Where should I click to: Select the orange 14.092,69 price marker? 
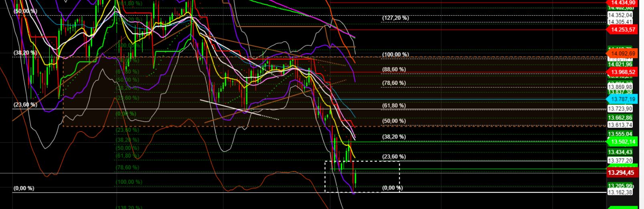(622, 53)
